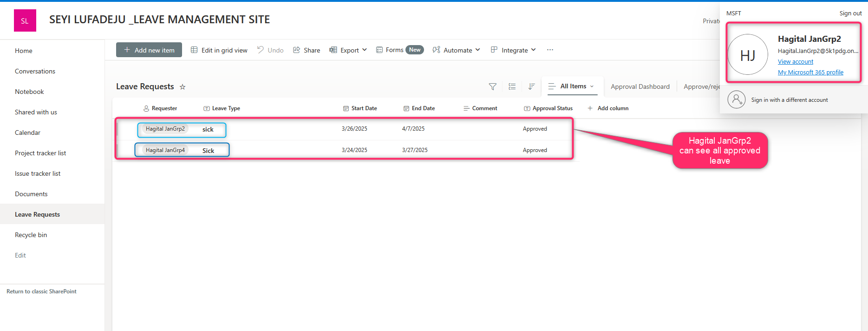Click the 3/26/2025 start date cell

(354, 129)
